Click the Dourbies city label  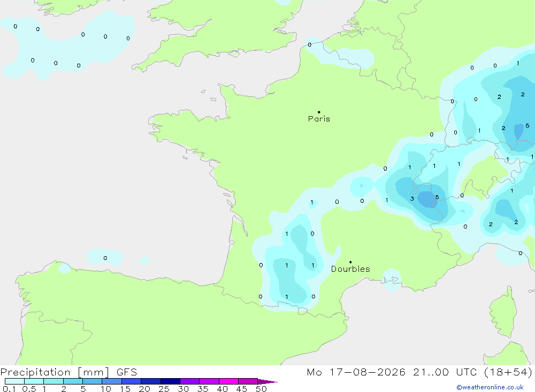pos(350,269)
